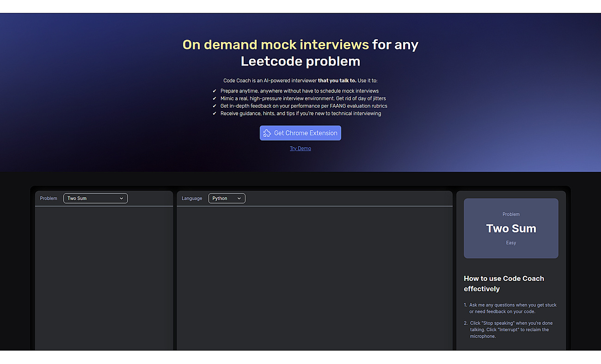The image size is (601, 364).
Task: Click the Problem caption above the card title
Action: click(x=511, y=214)
